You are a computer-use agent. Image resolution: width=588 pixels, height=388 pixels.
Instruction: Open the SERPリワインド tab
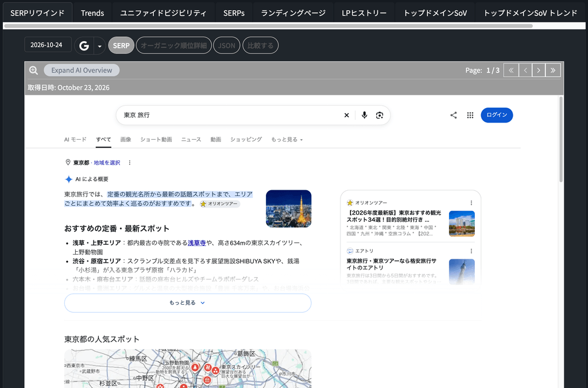tap(37, 13)
